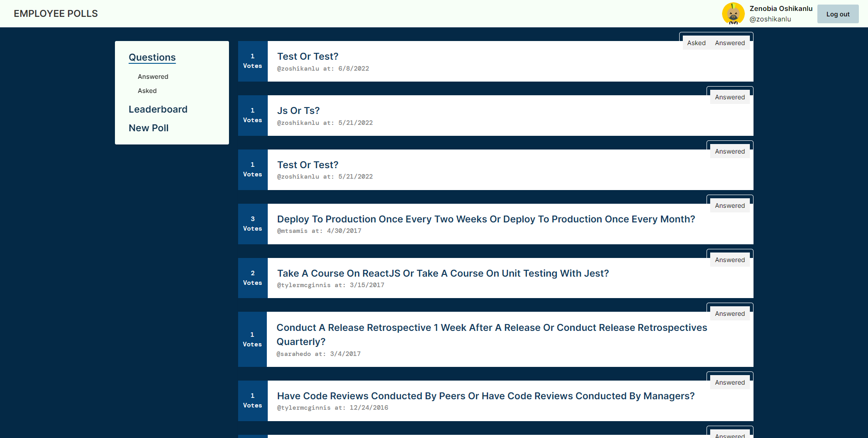Open the 5/21/2022 Test Or Test? poll
Viewport: 868px width, 438px height.
(308, 165)
